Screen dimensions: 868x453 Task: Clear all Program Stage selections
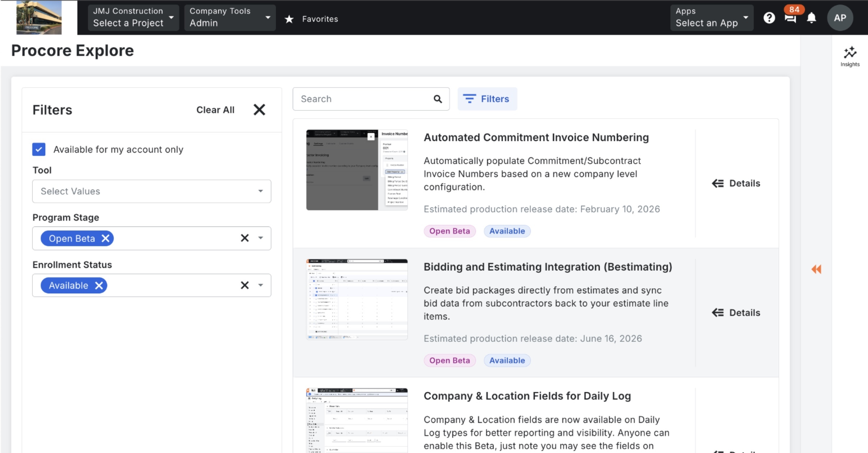245,238
